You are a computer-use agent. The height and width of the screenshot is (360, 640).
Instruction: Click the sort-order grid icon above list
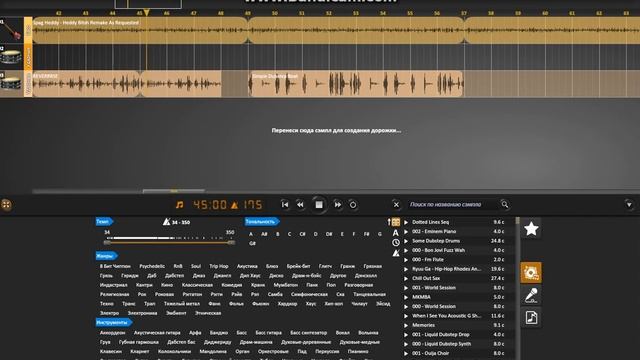pyautogui.click(x=395, y=222)
